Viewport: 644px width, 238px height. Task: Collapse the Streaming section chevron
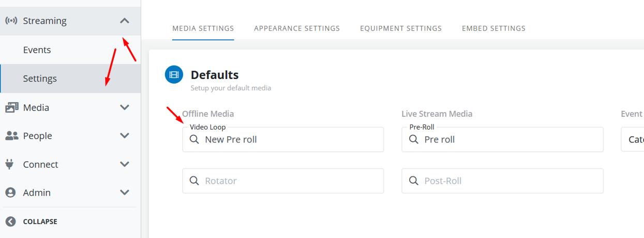pyautogui.click(x=125, y=21)
